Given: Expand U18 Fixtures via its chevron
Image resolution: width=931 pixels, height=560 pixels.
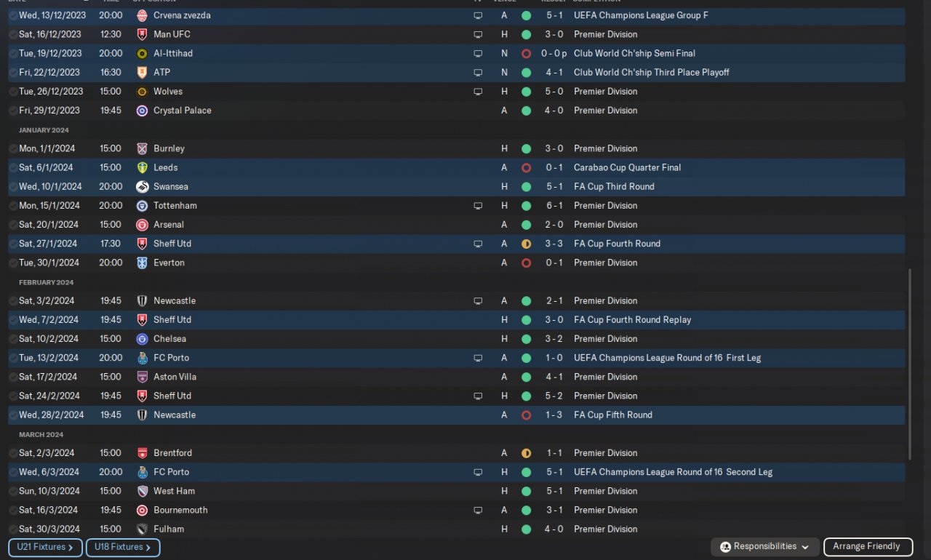Looking at the screenshot, I should point(148,548).
